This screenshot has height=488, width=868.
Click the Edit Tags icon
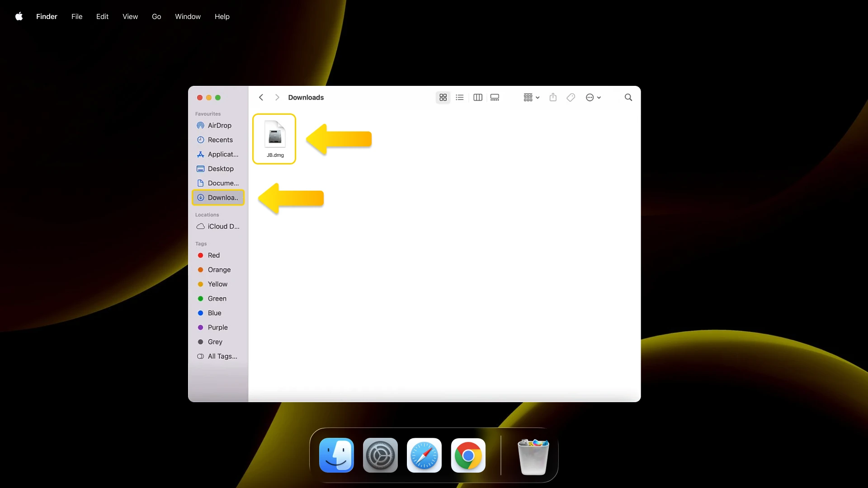click(571, 97)
